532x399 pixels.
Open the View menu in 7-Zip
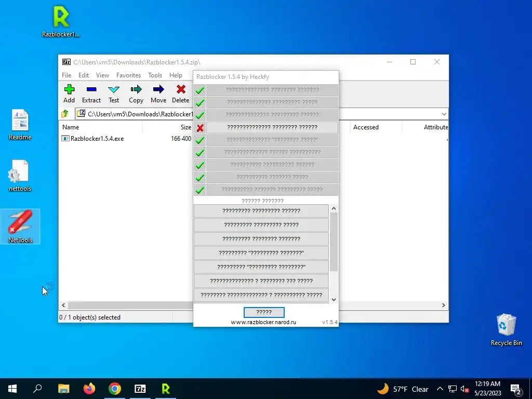pos(102,75)
